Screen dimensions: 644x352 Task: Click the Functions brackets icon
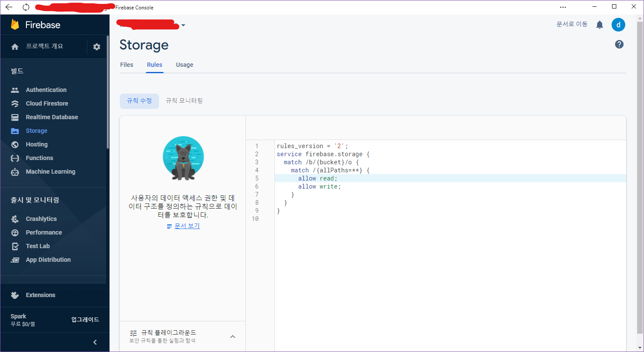click(x=15, y=158)
